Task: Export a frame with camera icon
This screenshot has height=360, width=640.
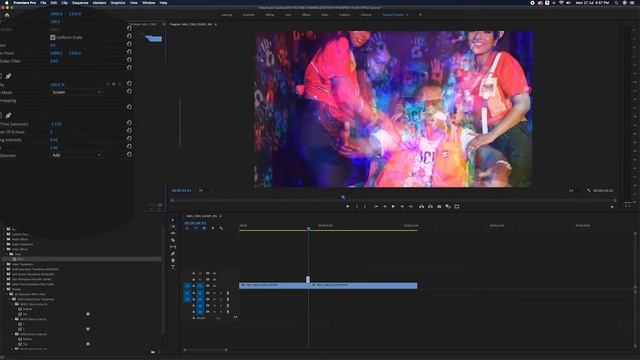Action: [x=439, y=207]
